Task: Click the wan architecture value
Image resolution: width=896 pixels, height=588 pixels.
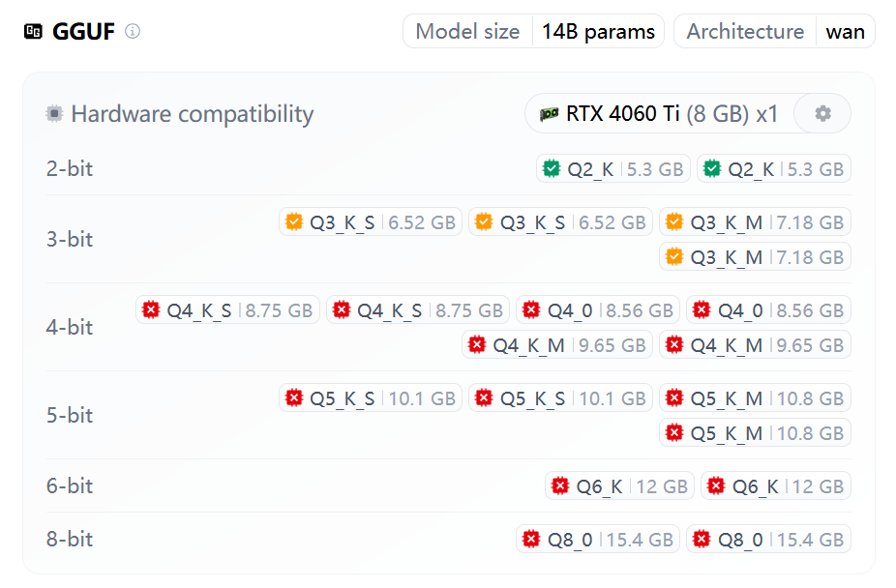Action: (846, 31)
